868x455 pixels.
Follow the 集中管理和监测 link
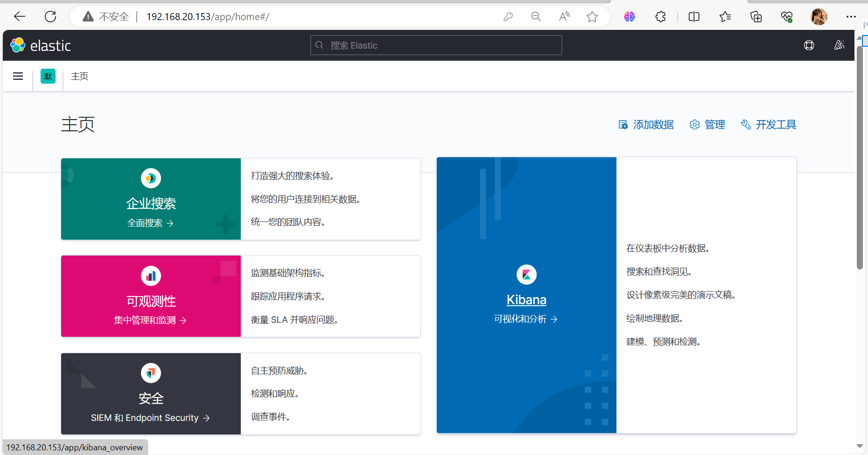coord(151,320)
